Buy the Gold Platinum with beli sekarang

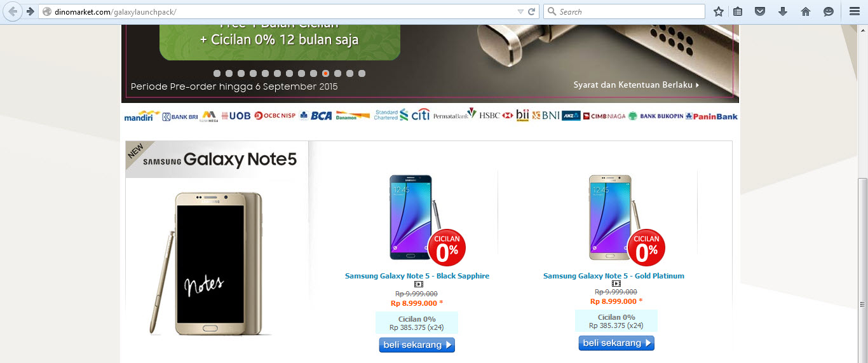coord(616,343)
